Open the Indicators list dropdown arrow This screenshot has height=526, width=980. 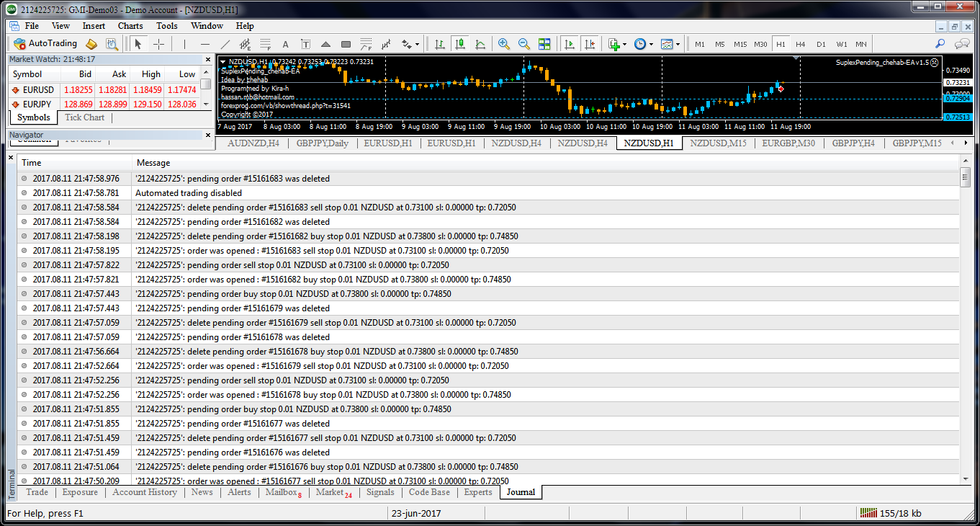(624, 44)
